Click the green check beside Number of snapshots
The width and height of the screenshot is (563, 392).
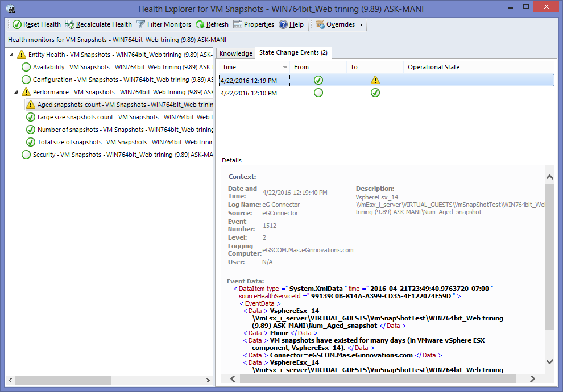[31, 130]
